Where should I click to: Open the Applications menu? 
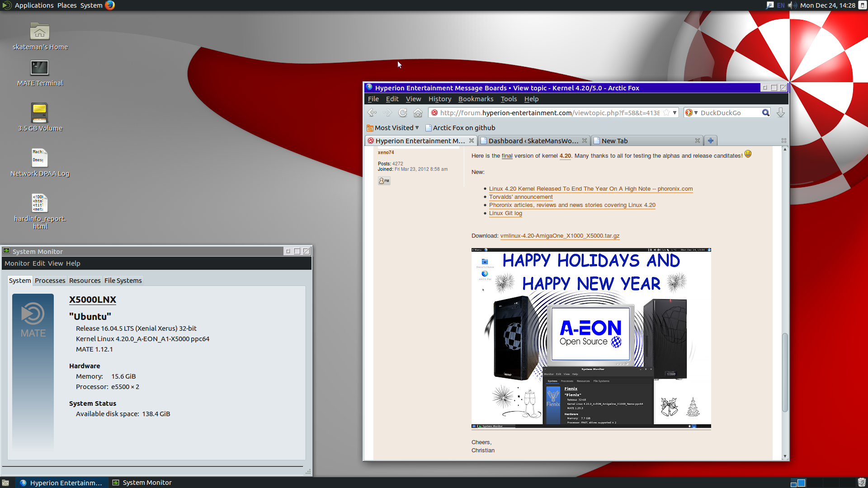(x=34, y=5)
